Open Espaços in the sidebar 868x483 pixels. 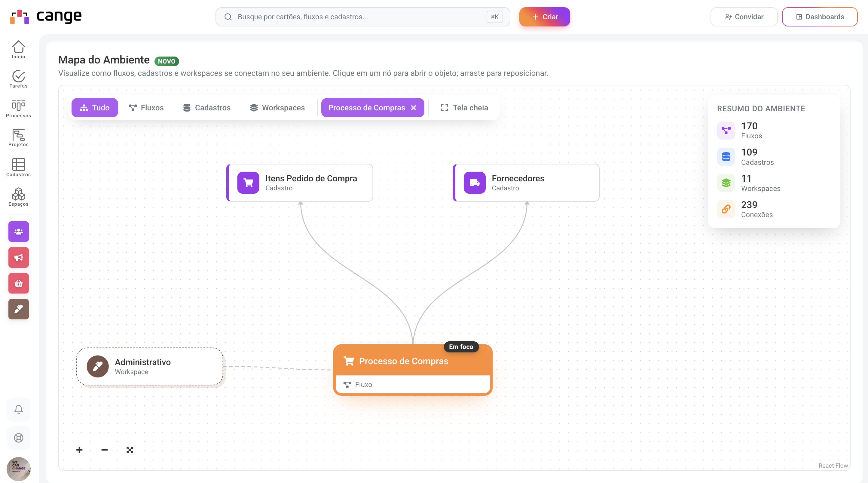coord(19,197)
